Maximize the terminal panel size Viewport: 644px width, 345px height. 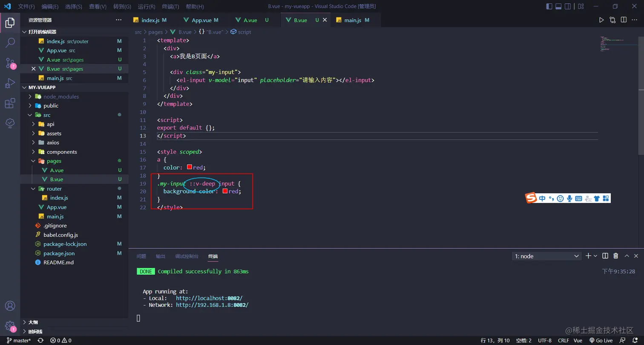[627, 256]
